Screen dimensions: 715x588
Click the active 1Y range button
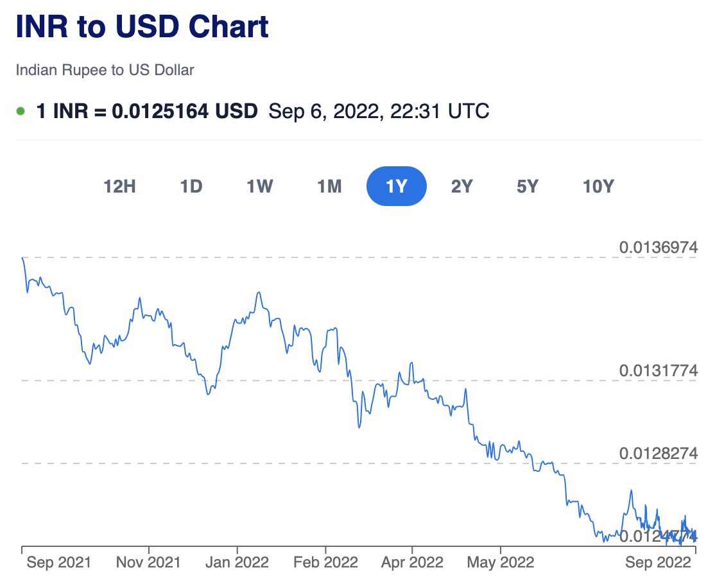(x=396, y=187)
